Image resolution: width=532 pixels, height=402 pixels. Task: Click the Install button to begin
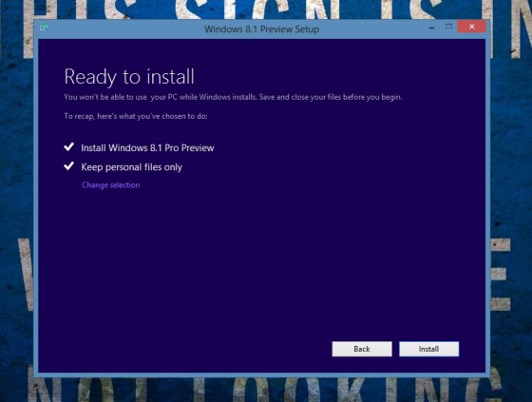(x=428, y=349)
